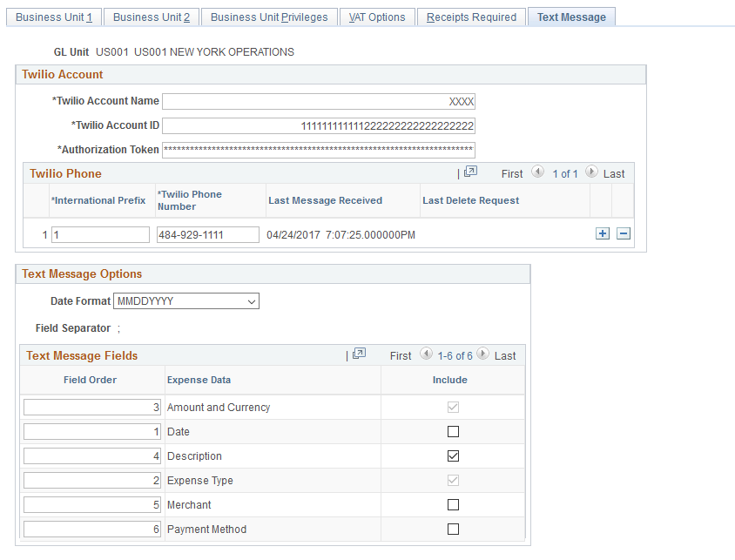Edit Field Order for Expense Type row
Image resolution: width=735 pixels, height=560 pixels.
[x=92, y=481]
